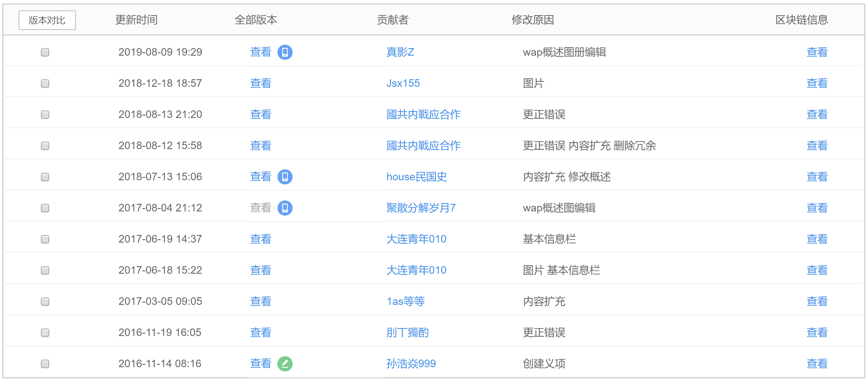
Task: Check the 2018-12-18 18:57 version checkbox
Action: 45,83
